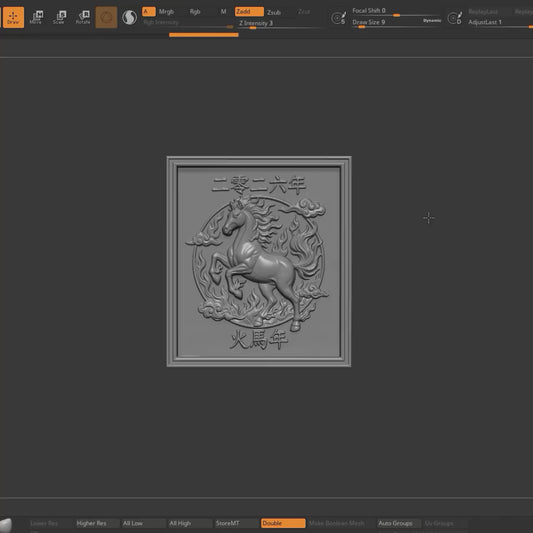The image size is (533, 533).
Task: Click the brown gizmo circle button
Action: (106, 17)
